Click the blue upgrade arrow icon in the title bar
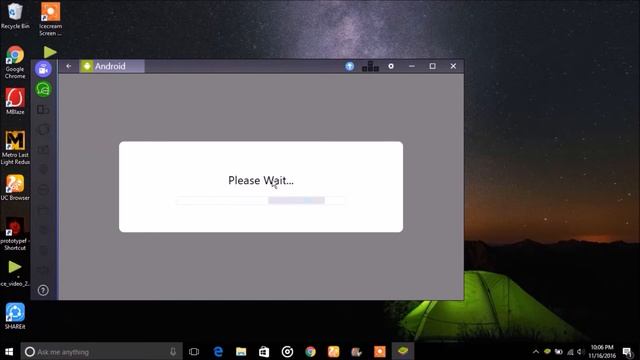 349,66
